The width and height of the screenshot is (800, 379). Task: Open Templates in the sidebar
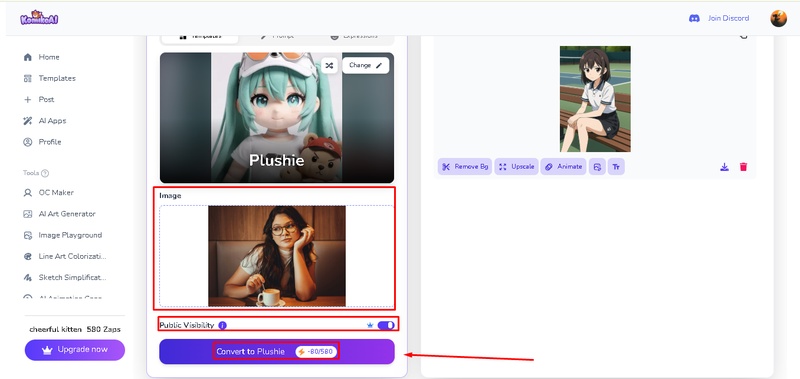click(49, 79)
